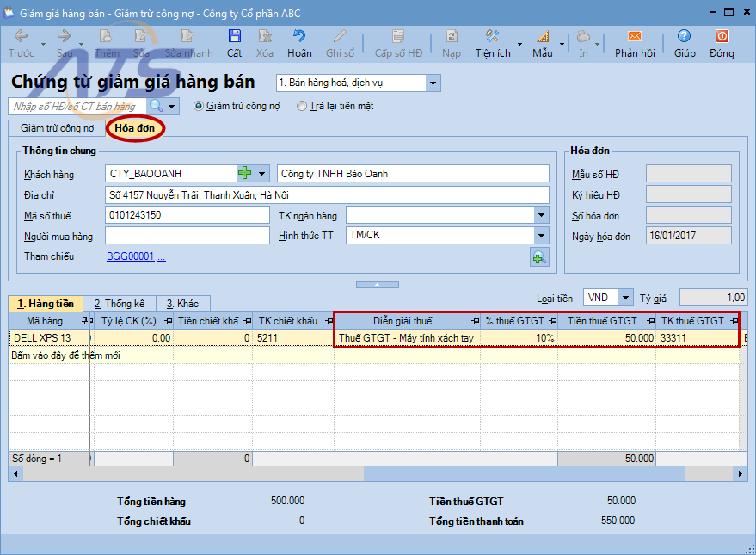Open the BGG00001 reference link
Viewport: 756px width, 555px height.
point(130,256)
